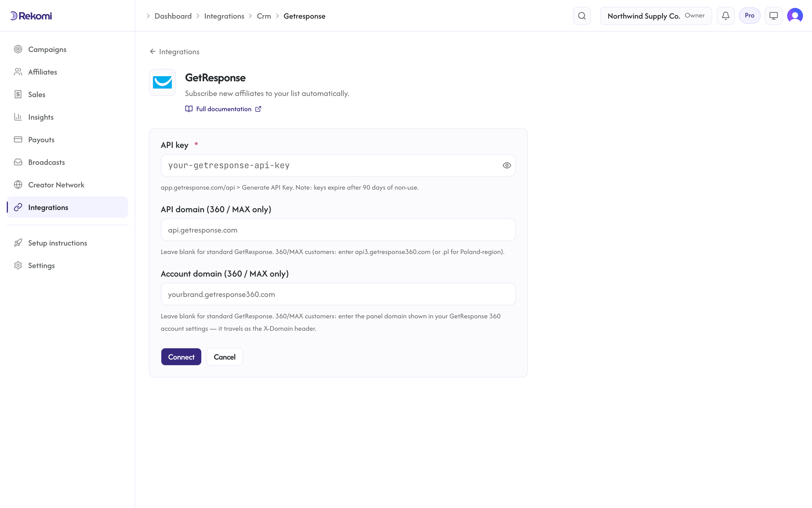The width and height of the screenshot is (812, 508).
Task: Open Campaigns in the sidebar
Action: click(x=67, y=49)
